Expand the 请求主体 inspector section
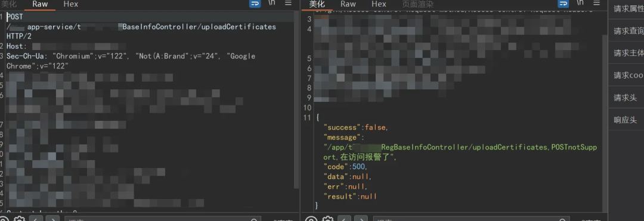Viewport: 644px width, 221px height. click(626, 53)
